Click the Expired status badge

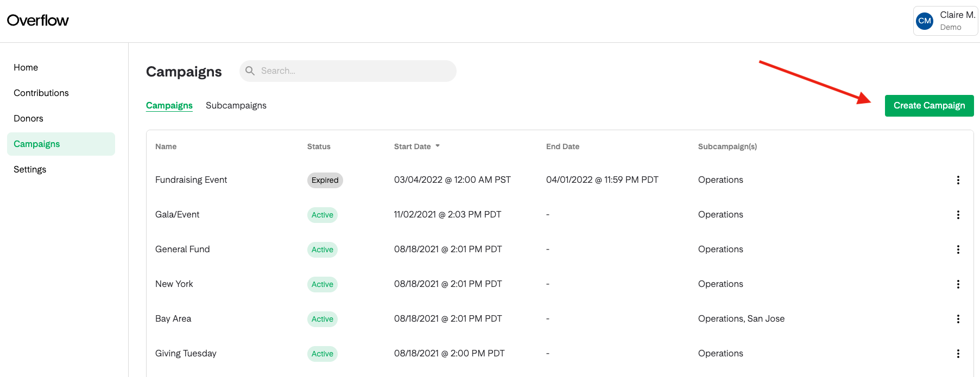[325, 180]
